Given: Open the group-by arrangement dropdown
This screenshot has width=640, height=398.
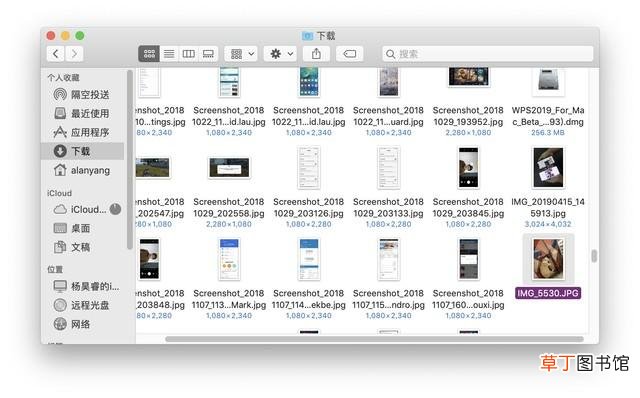Looking at the screenshot, I should pos(242,53).
